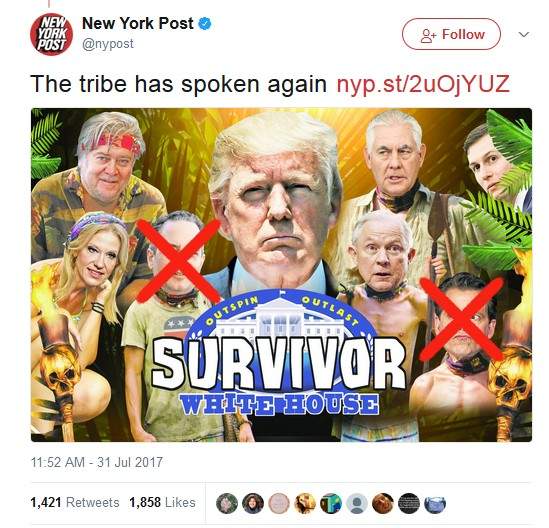Open the seventh liker's brown avatar
Image resolution: width=549 pixels, height=528 pixels.
pos(383,503)
